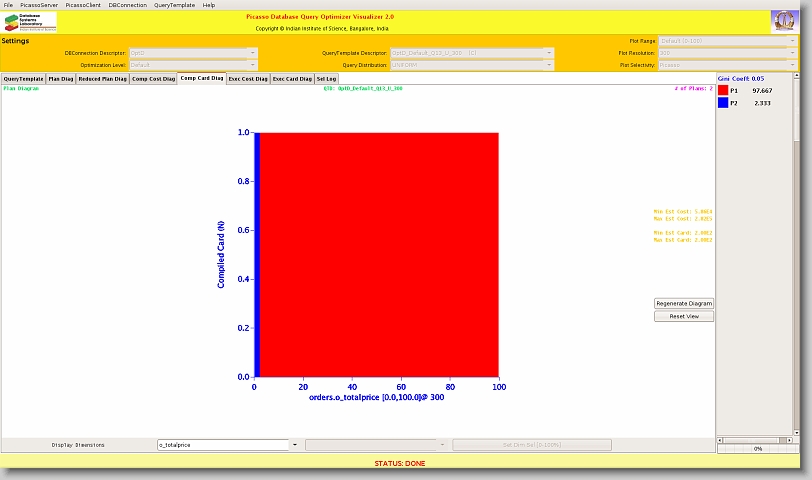The image size is (812, 480).
Task: Select the Sel Log tab
Action: 326,78
